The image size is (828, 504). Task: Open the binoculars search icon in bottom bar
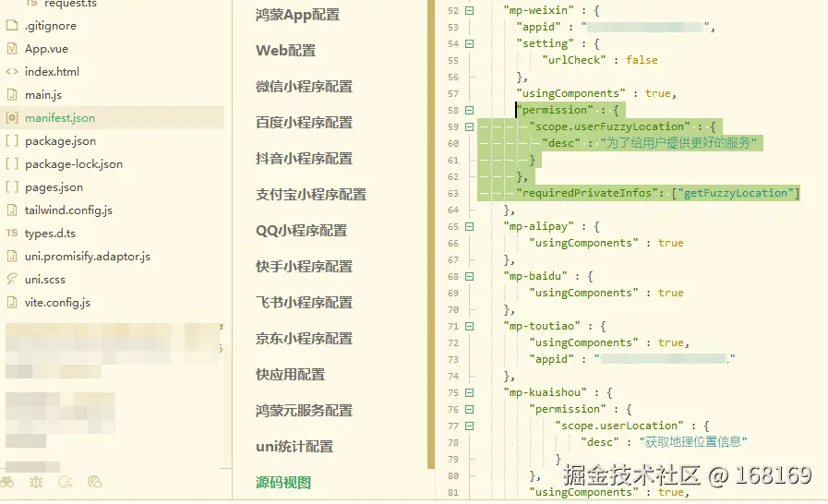6,482
